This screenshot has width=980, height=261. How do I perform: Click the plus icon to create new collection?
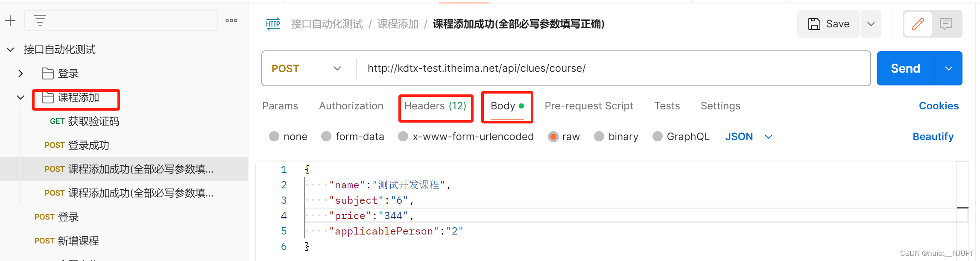tap(10, 21)
